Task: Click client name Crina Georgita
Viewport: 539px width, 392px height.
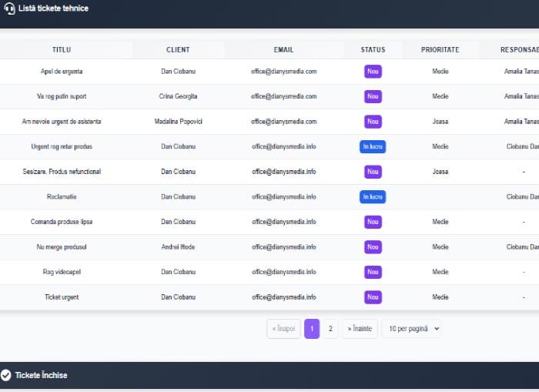Action: click(x=178, y=96)
